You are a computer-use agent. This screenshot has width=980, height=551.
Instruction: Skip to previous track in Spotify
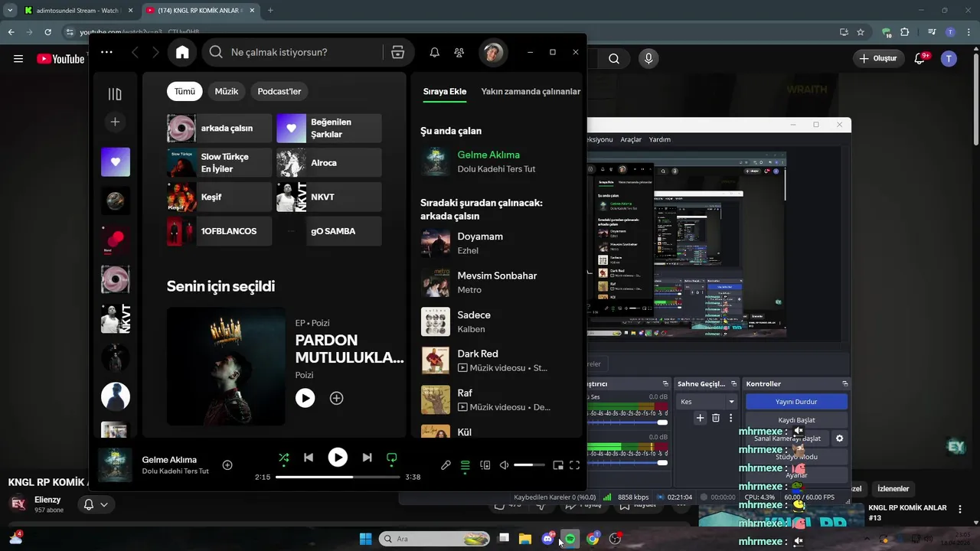tap(308, 458)
